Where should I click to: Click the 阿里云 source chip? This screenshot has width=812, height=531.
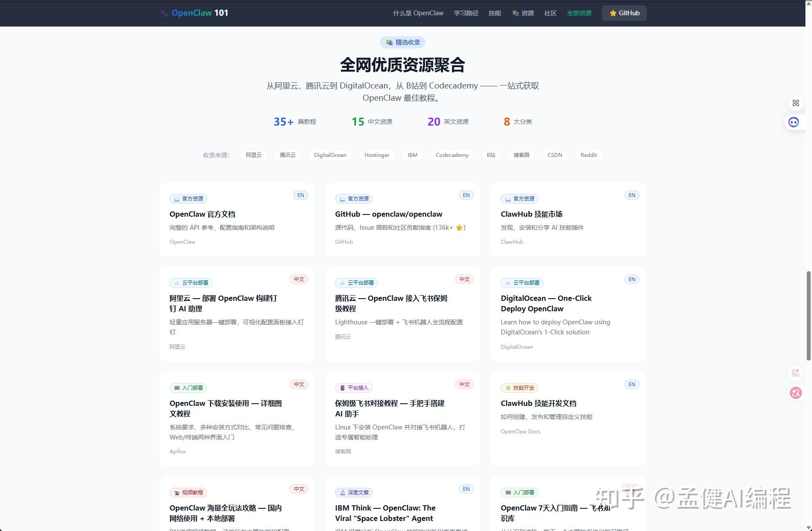(x=254, y=155)
